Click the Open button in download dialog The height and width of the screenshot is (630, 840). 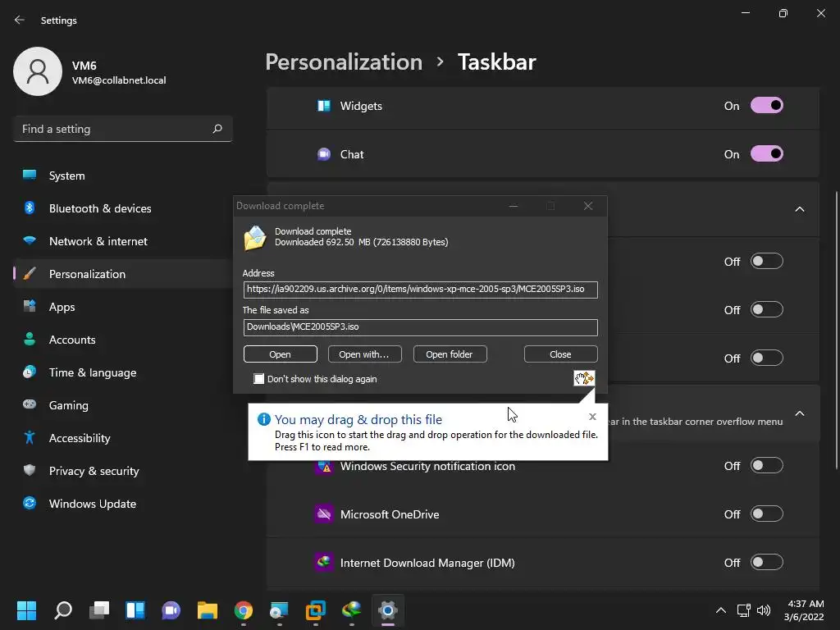(x=281, y=354)
